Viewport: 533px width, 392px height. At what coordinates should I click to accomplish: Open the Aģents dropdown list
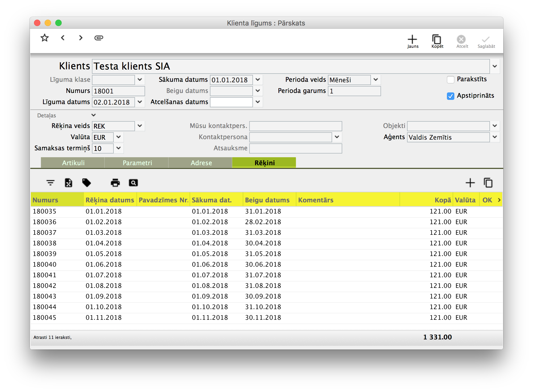494,137
